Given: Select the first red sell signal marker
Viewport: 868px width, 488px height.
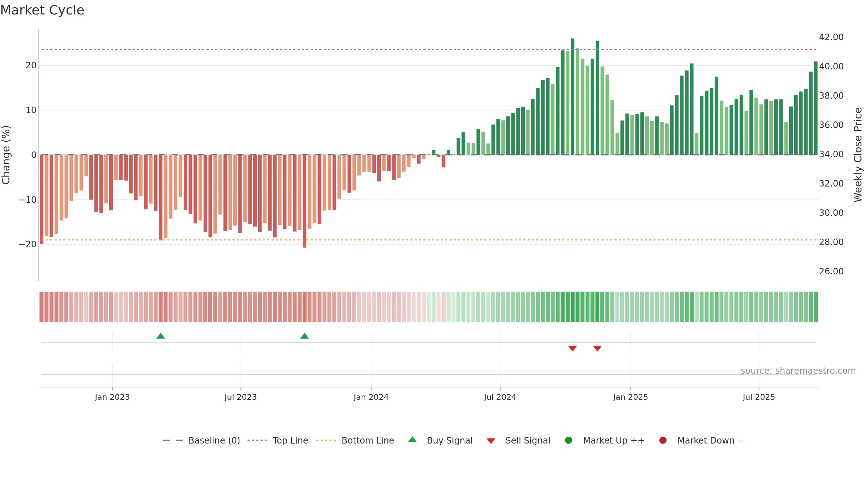Looking at the screenshot, I should coord(573,348).
